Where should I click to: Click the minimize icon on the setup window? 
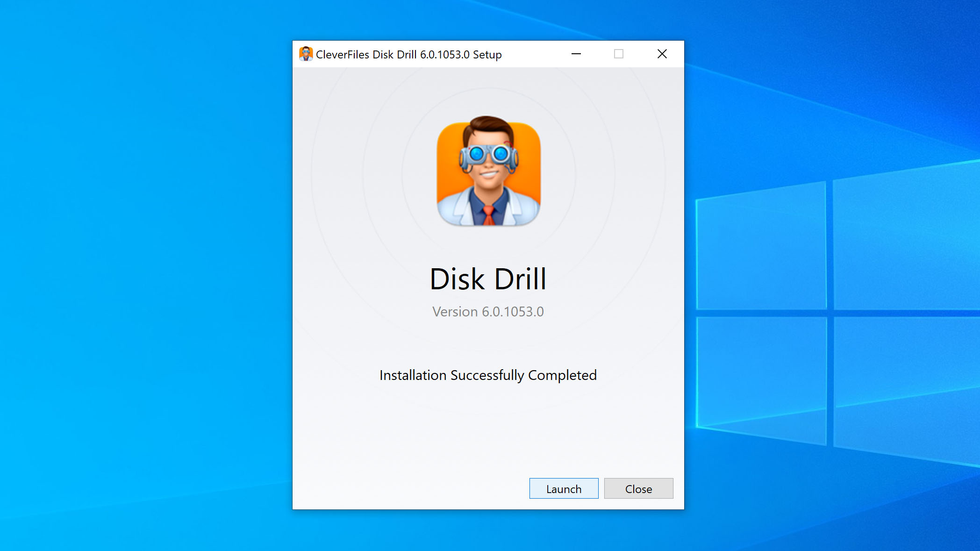576,54
